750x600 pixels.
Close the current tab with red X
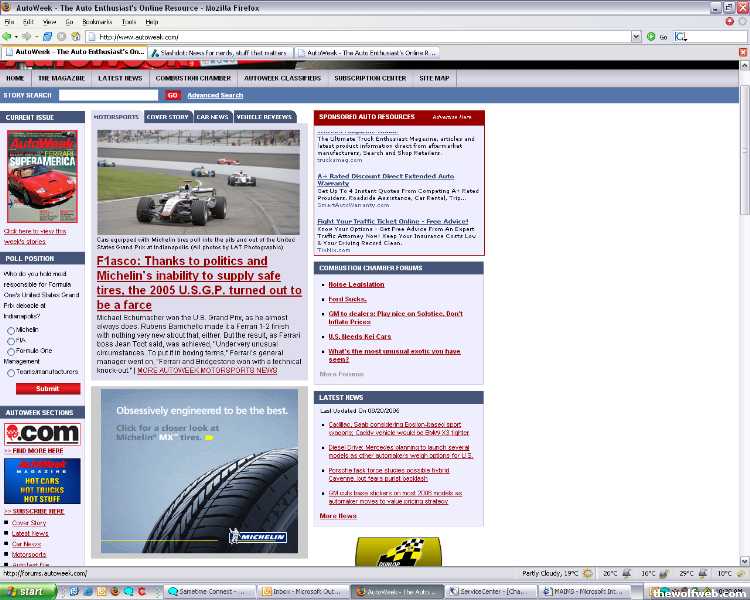(743, 52)
